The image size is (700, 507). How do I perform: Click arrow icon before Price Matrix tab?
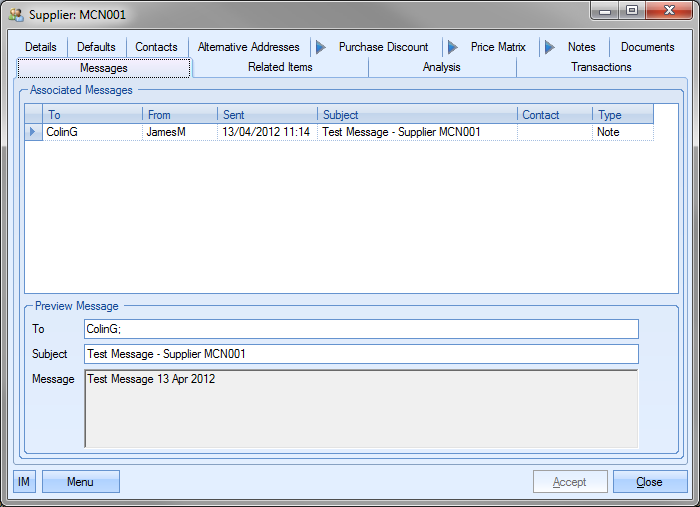point(452,47)
